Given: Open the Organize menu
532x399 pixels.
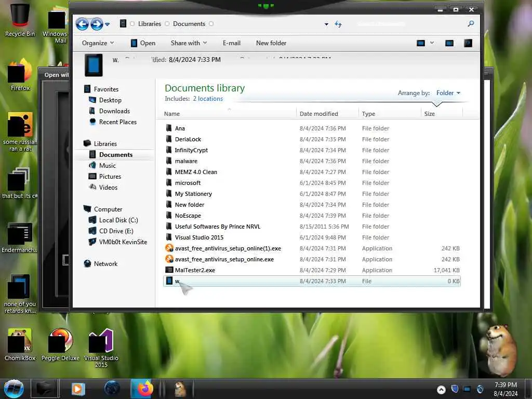Looking at the screenshot, I should (98, 43).
